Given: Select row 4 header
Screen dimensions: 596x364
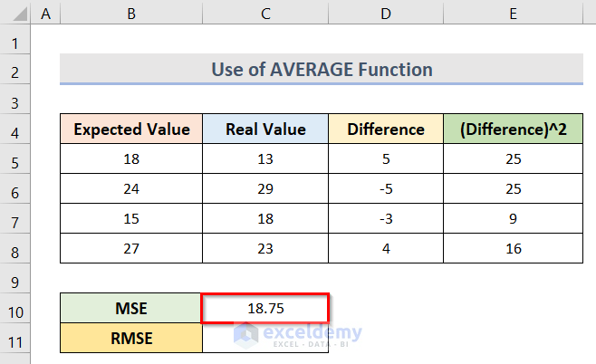Looking at the screenshot, I should click(15, 129).
